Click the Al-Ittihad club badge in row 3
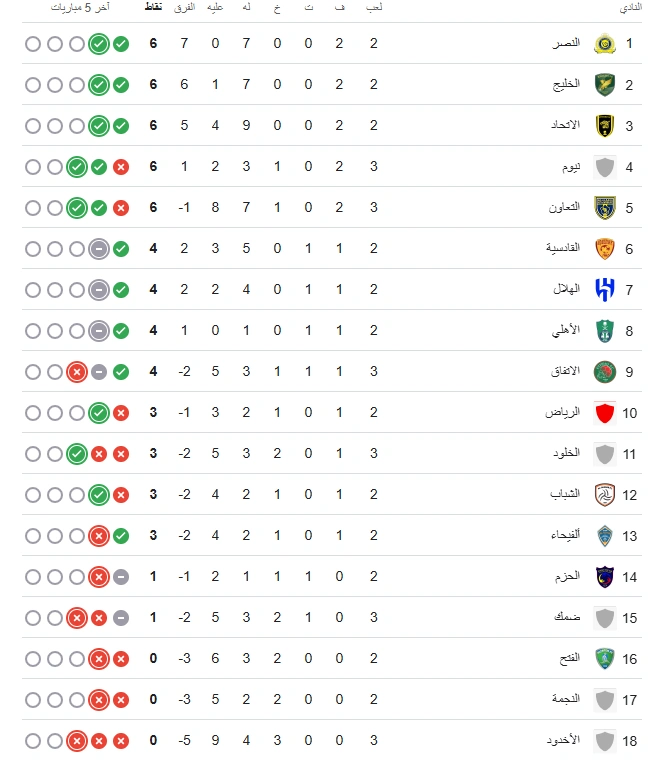The height and width of the screenshot is (766, 651). click(x=605, y=126)
